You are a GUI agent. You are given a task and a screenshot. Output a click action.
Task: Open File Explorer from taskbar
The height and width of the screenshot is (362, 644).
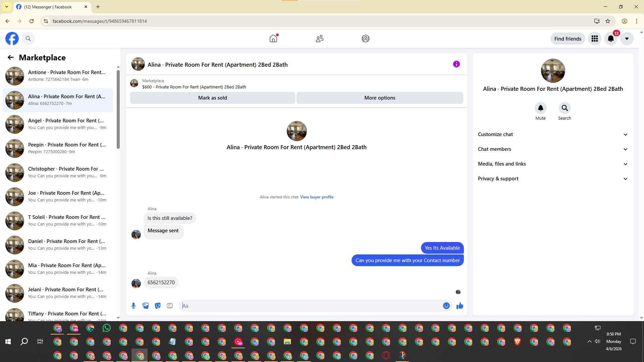287,342
